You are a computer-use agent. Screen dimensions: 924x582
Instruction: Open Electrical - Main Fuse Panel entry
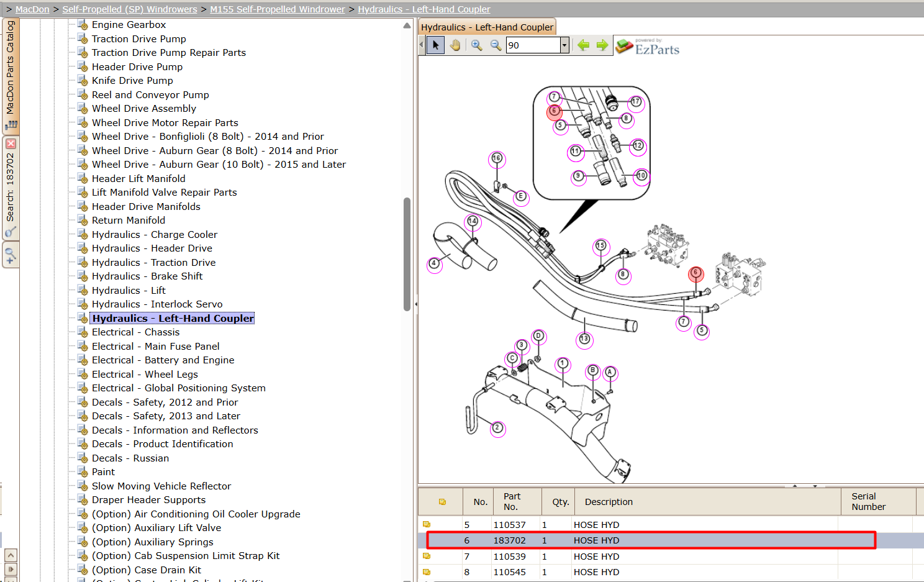coord(155,346)
